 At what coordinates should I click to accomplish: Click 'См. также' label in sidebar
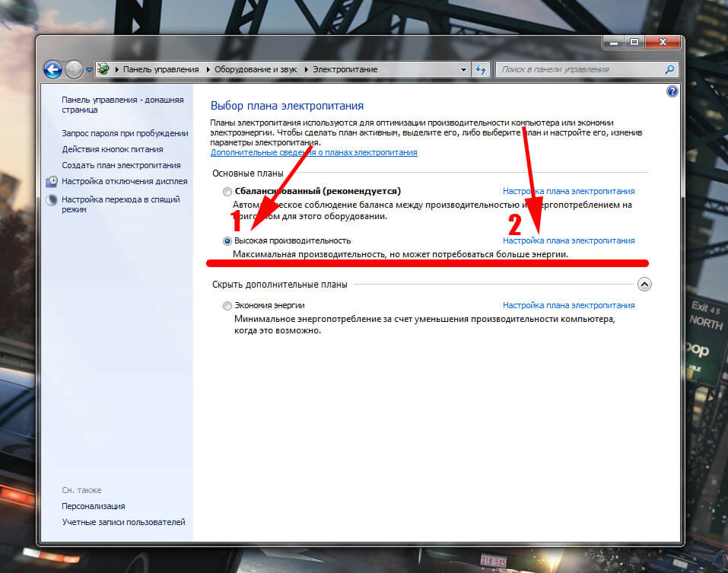(x=81, y=490)
